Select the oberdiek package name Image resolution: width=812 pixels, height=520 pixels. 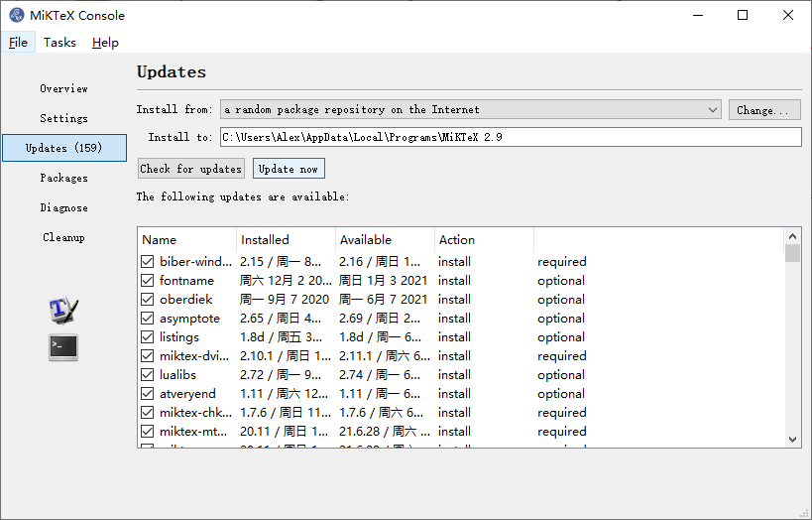pos(186,300)
